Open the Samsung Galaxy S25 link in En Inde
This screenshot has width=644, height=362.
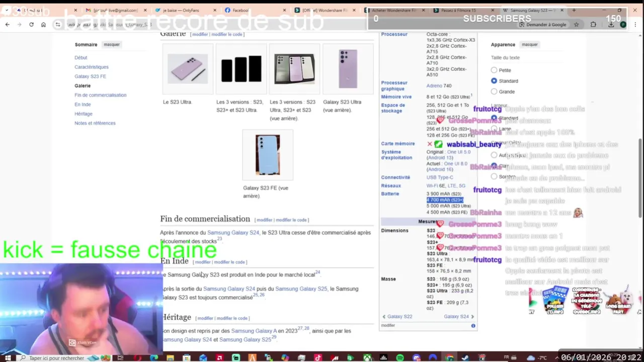click(x=301, y=289)
